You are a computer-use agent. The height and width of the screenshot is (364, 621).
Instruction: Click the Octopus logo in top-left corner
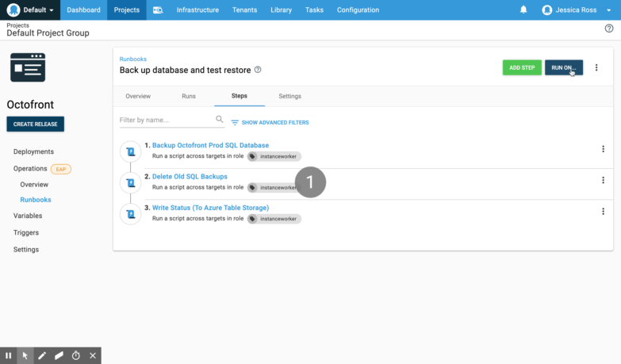click(x=13, y=10)
